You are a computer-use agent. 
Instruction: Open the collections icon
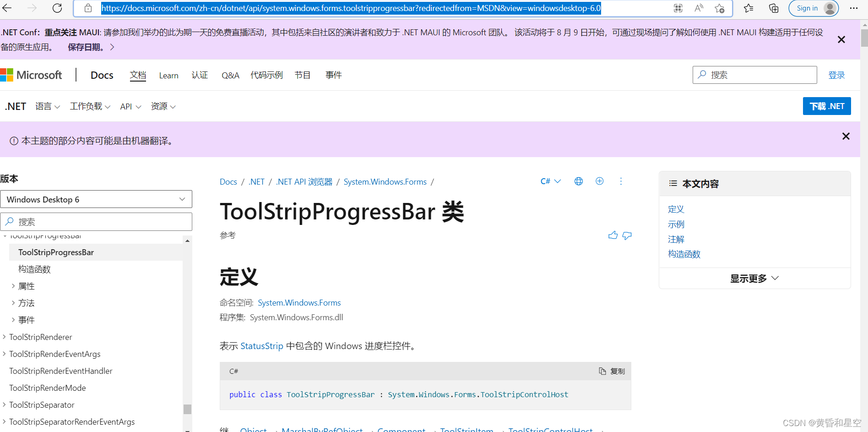click(x=773, y=8)
